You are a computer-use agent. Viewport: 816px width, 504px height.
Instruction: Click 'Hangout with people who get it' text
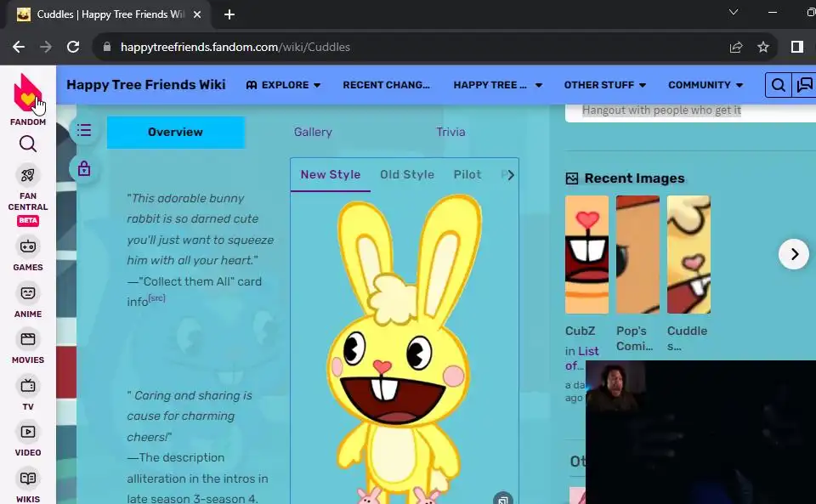point(661,110)
